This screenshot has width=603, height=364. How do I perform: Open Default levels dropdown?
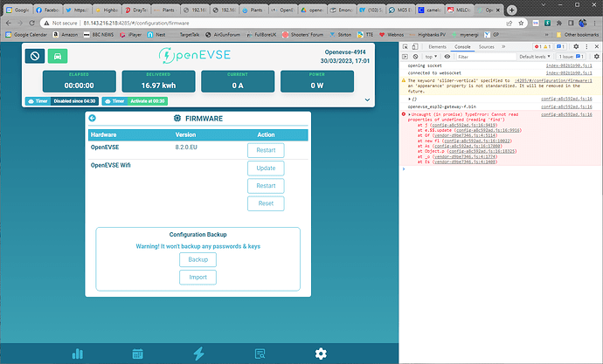[x=535, y=57]
